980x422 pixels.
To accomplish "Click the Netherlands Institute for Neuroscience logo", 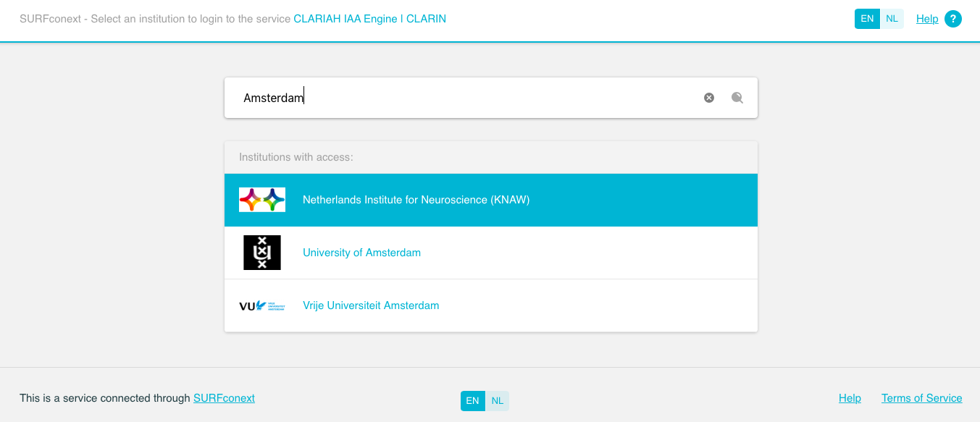I will tap(262, 200).
